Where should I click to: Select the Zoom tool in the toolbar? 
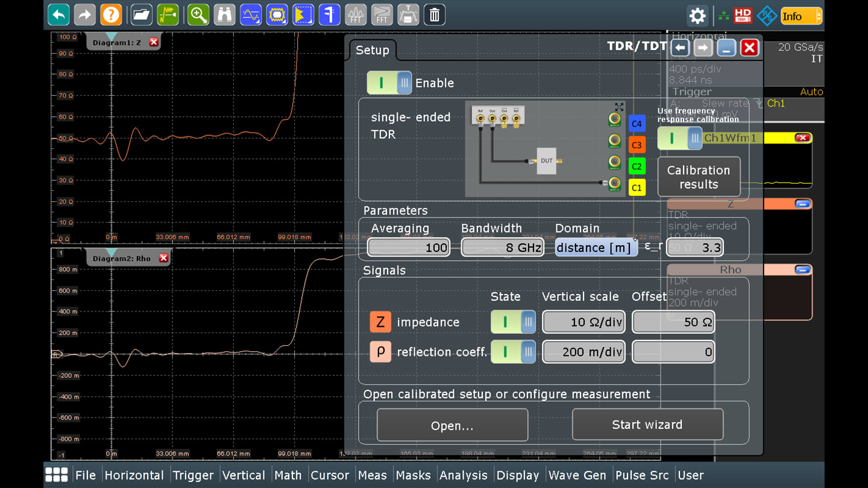coord(198,14)
